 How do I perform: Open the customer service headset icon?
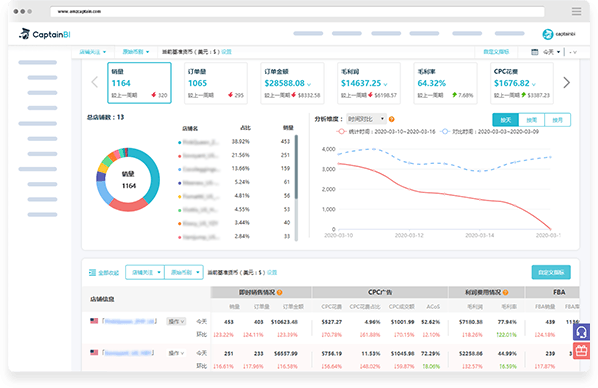click(x=581, y=332)
